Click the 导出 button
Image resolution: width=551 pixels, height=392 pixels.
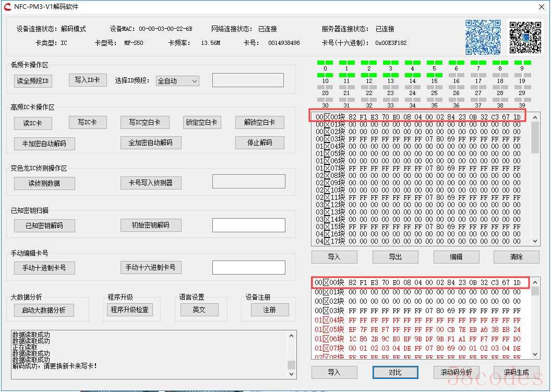pyautogui.click(x=396, y=257)
